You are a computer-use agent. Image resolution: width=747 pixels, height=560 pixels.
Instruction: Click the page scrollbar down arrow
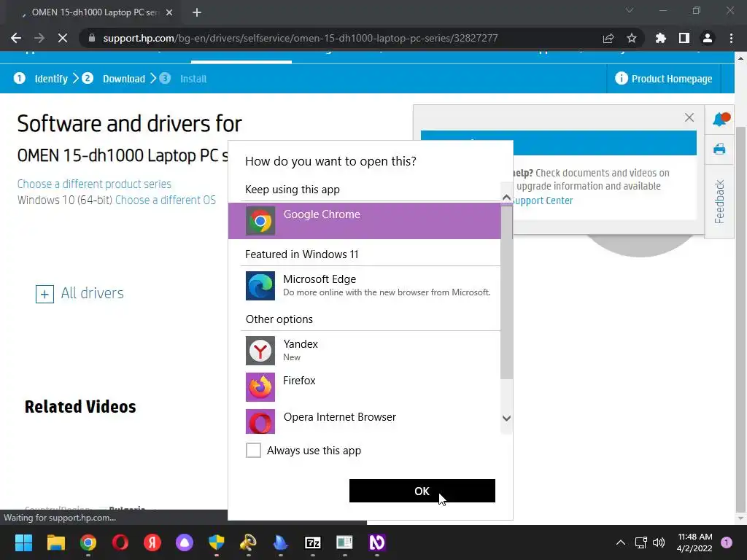pos(740,518)
